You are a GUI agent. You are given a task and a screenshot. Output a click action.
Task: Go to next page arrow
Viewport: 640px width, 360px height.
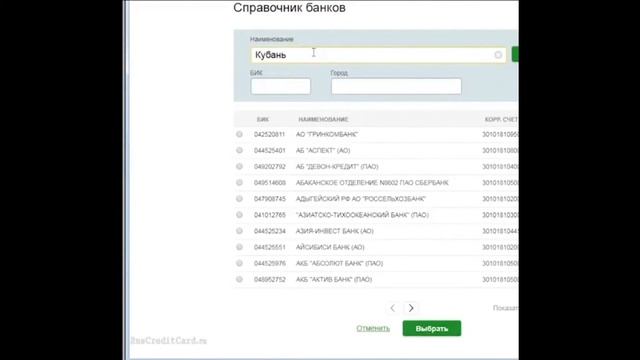coord(411,308)
